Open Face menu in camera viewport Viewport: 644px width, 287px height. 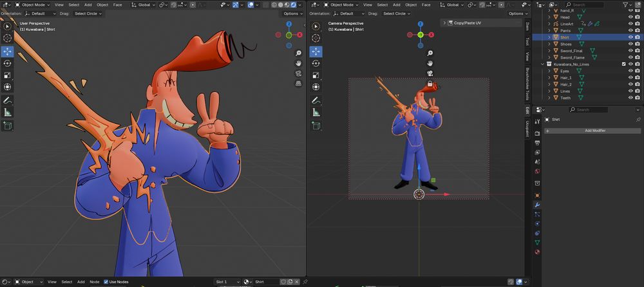(x=426, y=5)
